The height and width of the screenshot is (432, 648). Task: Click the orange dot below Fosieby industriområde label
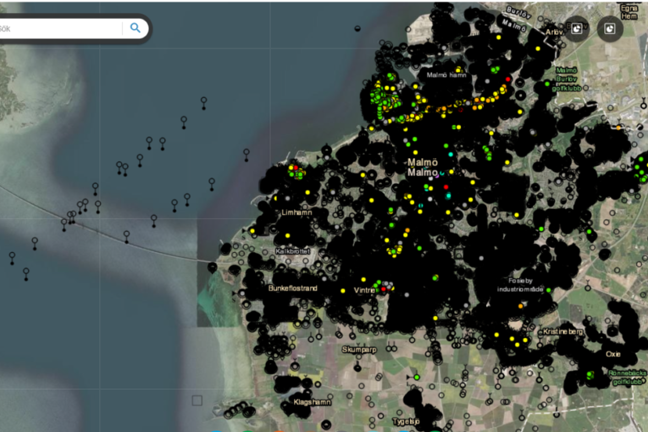click(x=521, y=306)
